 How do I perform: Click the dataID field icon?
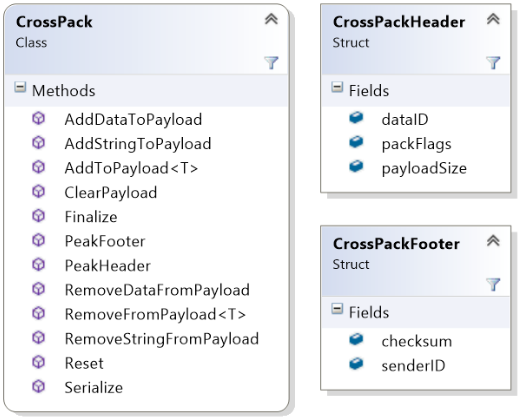click(x=356, y=118)
